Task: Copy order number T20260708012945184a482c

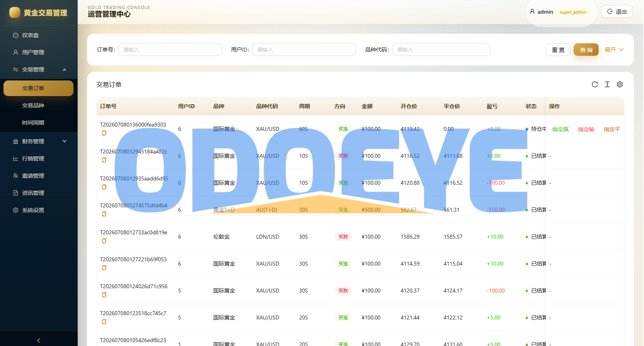Action: pos(104,160)
